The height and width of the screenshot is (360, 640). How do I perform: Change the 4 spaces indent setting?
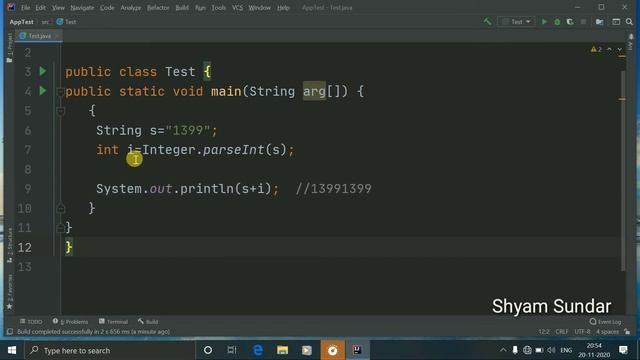point(607,332)
